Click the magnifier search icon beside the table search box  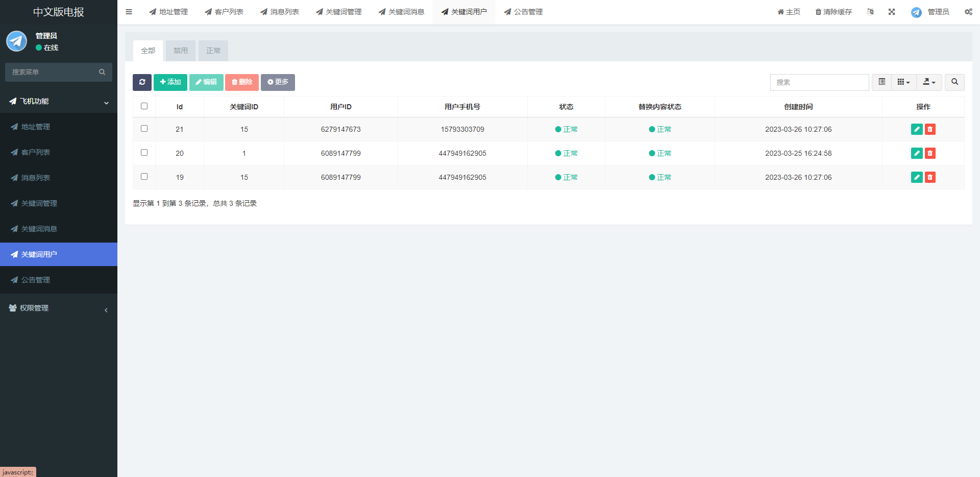point(954,82)
